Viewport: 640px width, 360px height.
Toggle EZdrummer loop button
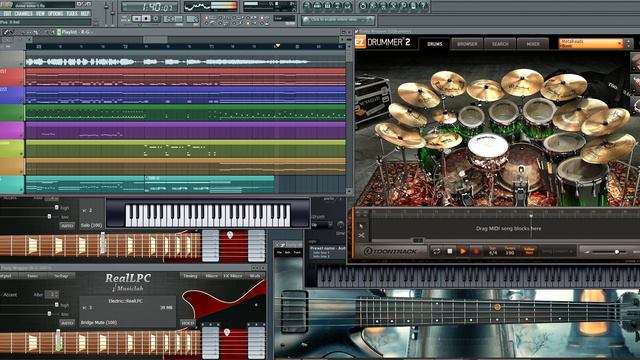[436, 251]
